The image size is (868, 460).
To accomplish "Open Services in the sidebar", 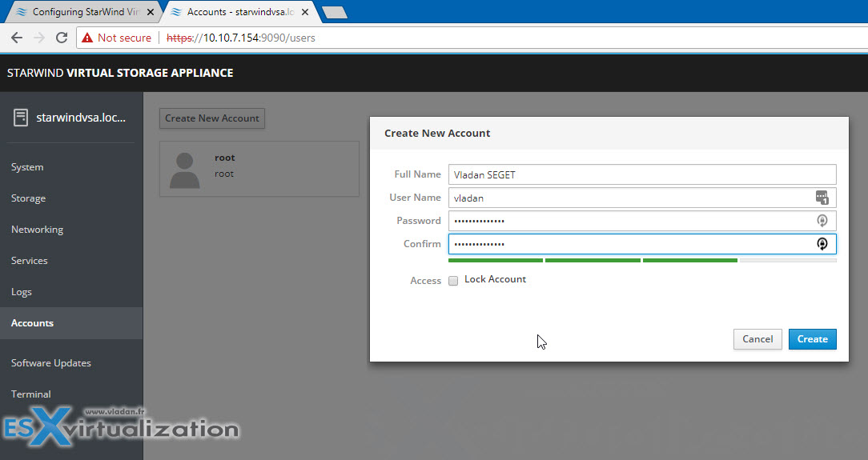I will (30, 261).
